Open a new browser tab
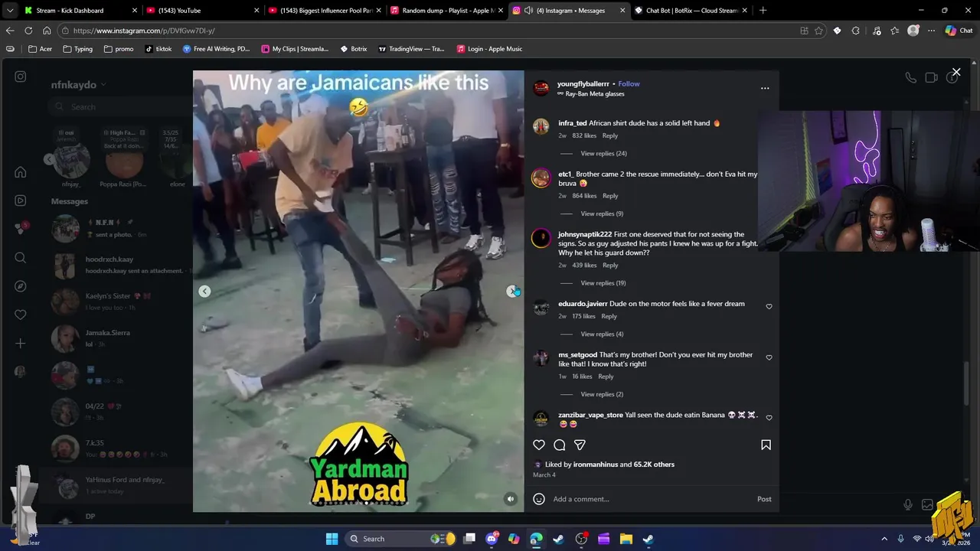980x551 pixels. pos(763,11)
